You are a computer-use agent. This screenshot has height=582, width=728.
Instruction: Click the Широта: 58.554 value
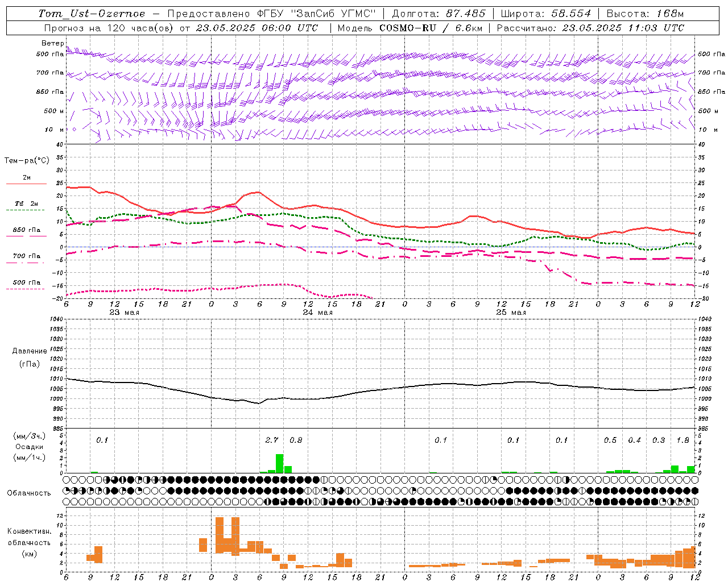coord(546,14)
